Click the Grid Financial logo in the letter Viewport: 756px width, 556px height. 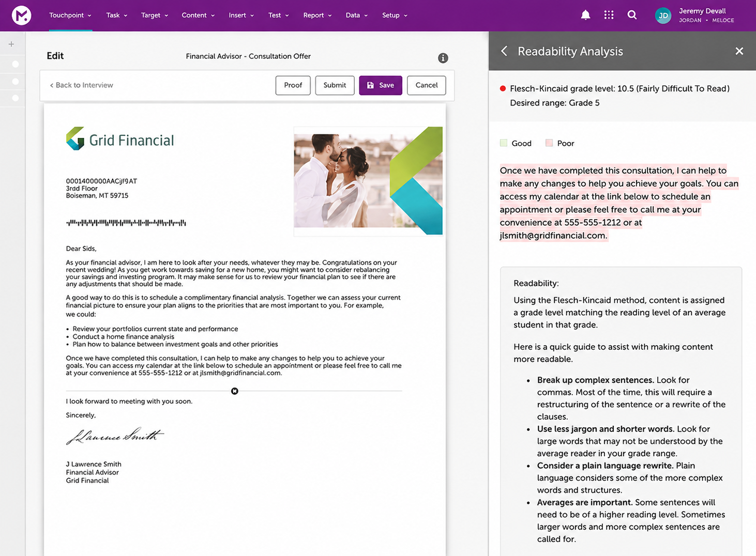click(x=120, y=139)
